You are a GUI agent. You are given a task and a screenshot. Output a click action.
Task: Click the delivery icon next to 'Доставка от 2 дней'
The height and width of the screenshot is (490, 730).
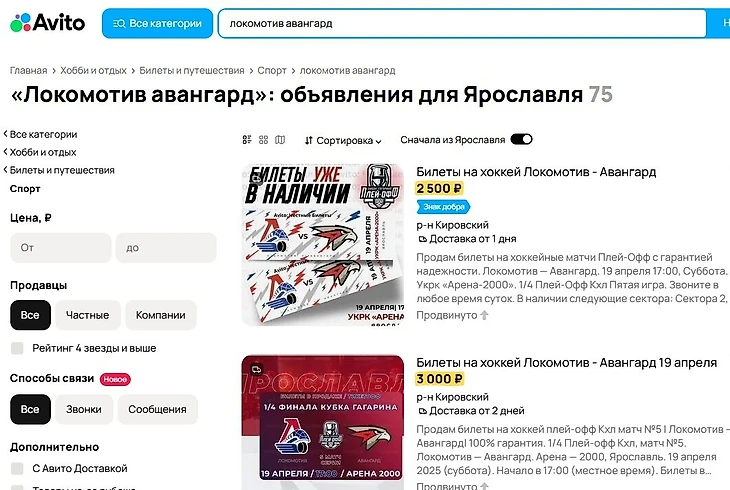(x=422, y=411)
